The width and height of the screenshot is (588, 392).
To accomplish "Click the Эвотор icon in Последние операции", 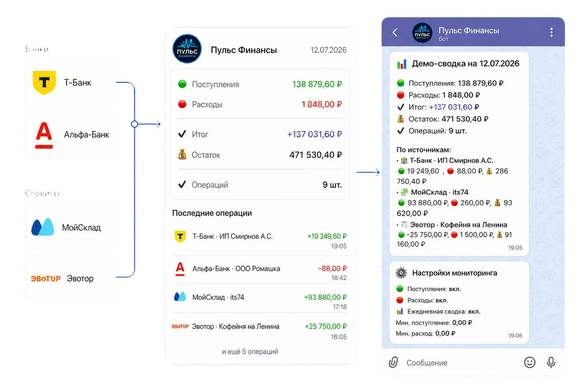I will [180, 326].
